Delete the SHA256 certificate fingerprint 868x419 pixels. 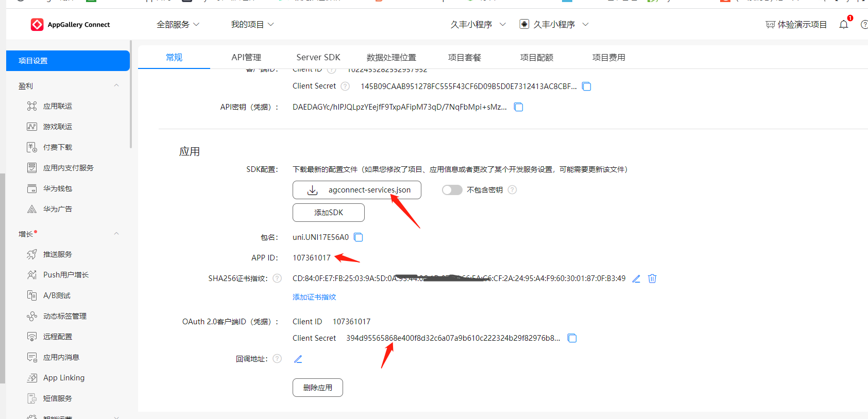(x=652, y=278)
